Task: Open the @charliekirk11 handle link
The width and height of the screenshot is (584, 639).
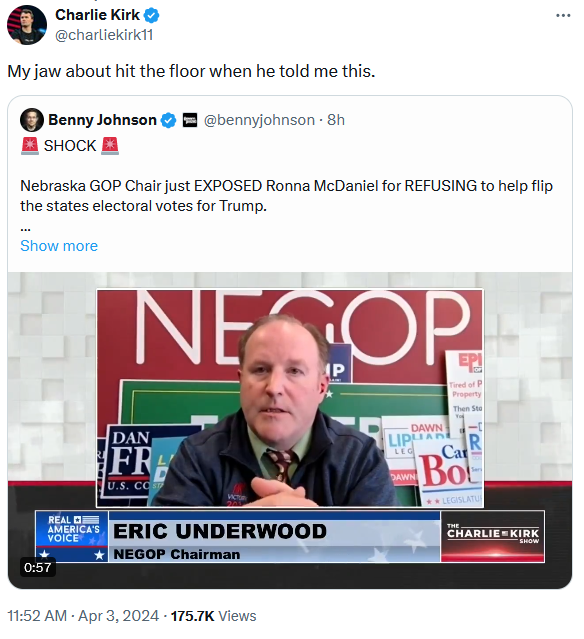Action: (104, 35)
